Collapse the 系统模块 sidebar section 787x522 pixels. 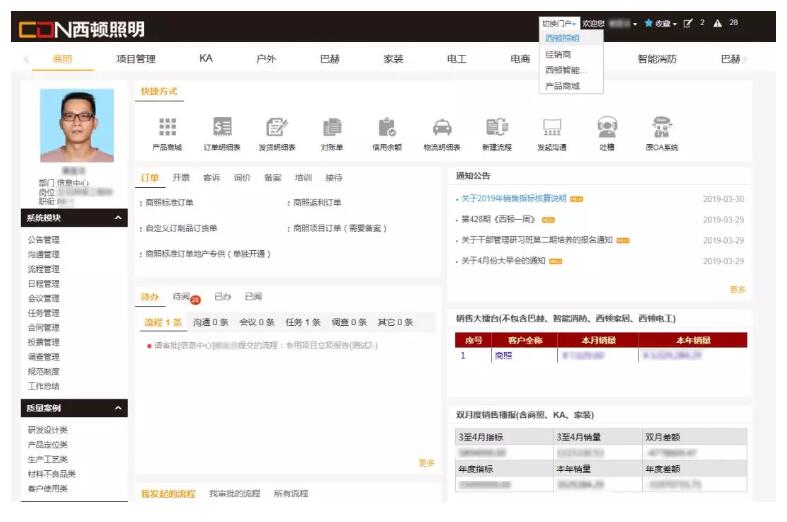[x=119, y=218]
